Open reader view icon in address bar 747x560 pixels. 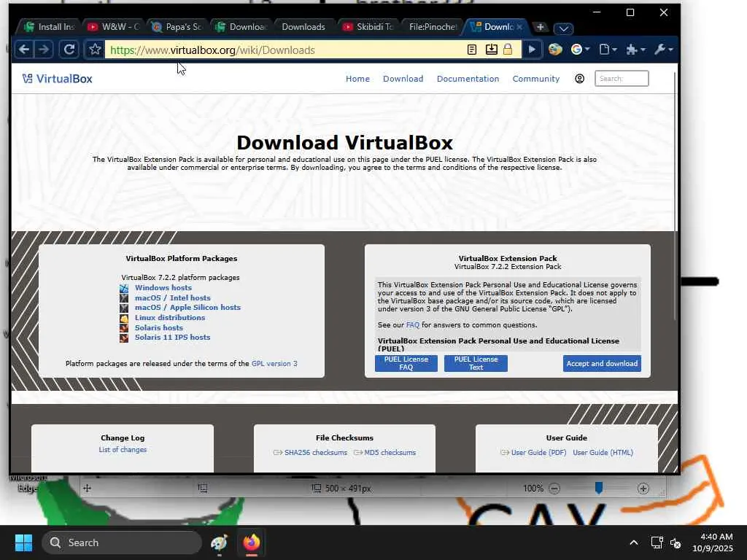(472, 50)
